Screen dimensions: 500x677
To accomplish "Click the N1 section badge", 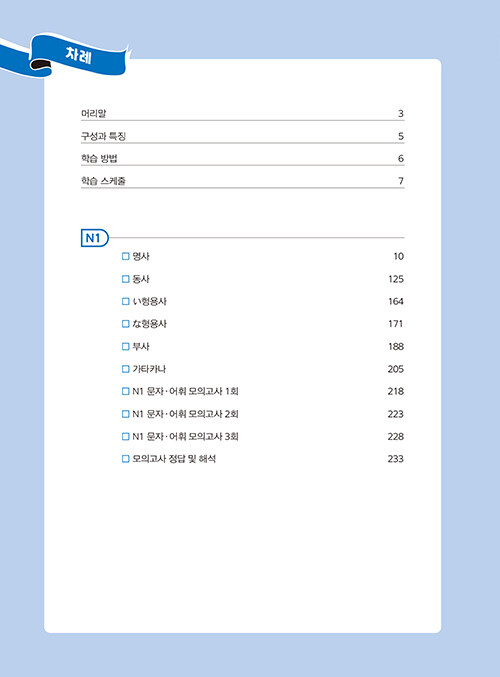I will [x=95, y=238].
